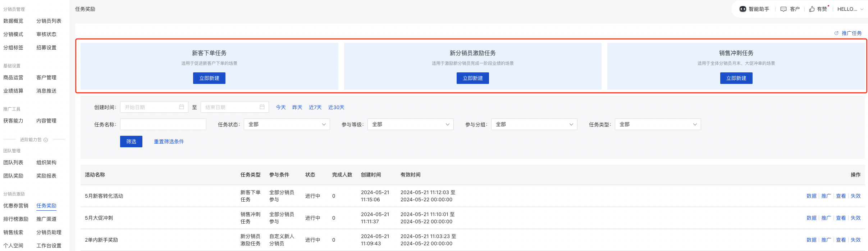Open 数据 for 2单内新手奖励
The width and height of the screenshot is (868, 251).
[x=812, y=240]
